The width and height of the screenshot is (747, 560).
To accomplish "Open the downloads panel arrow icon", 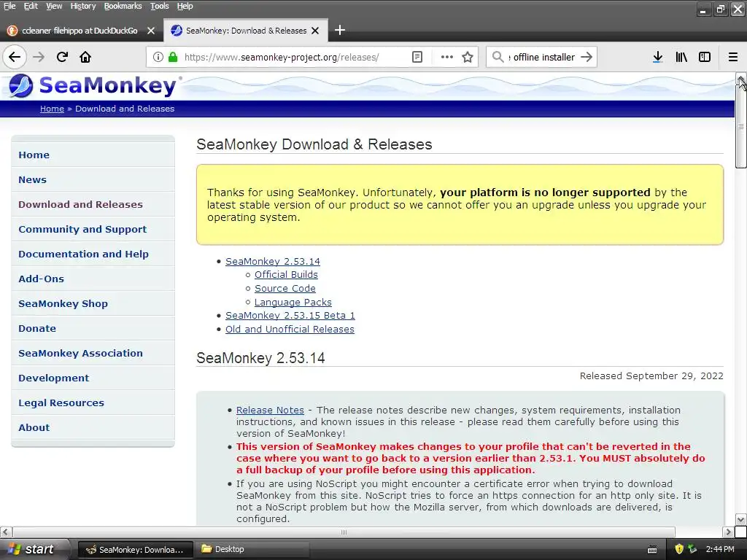I will point(657,57).
